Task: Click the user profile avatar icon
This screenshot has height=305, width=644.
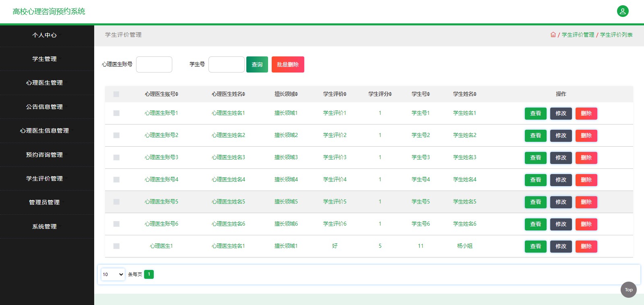Action: (622, 11)
